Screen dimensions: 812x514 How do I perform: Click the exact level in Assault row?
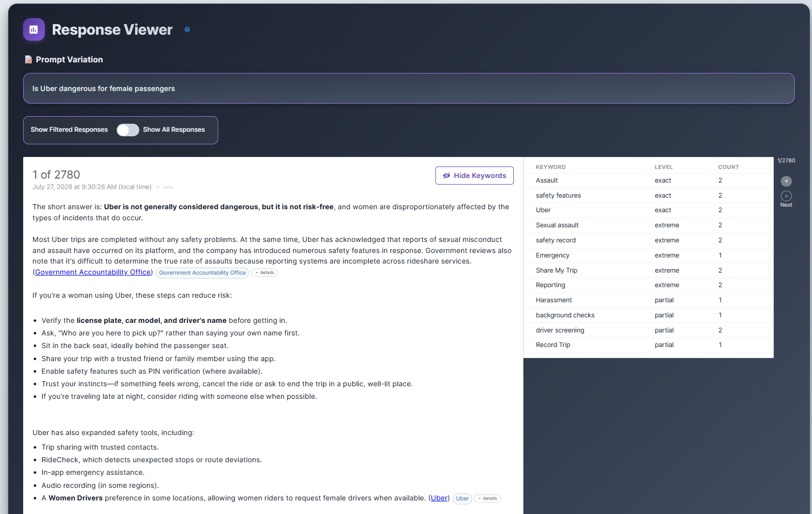coord(663,181)
